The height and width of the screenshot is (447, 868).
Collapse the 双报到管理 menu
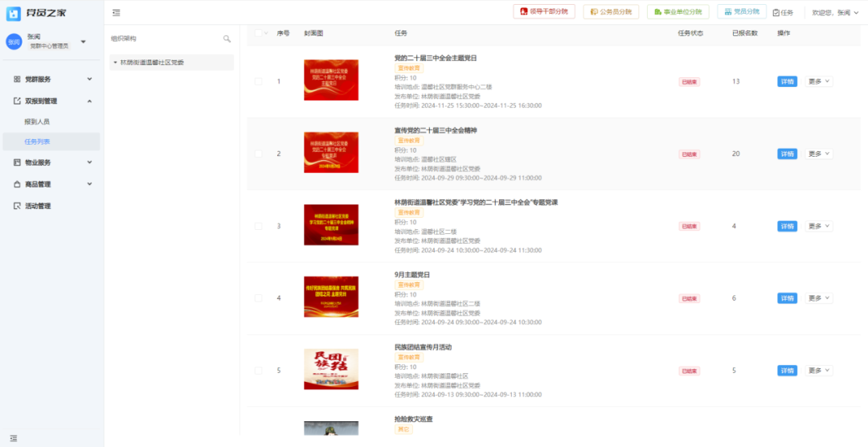pos(90,100)
